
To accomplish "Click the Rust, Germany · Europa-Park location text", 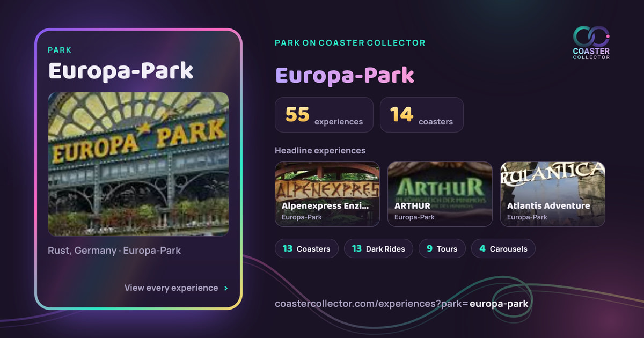I will pyautogui.click(x=114, y=251).
